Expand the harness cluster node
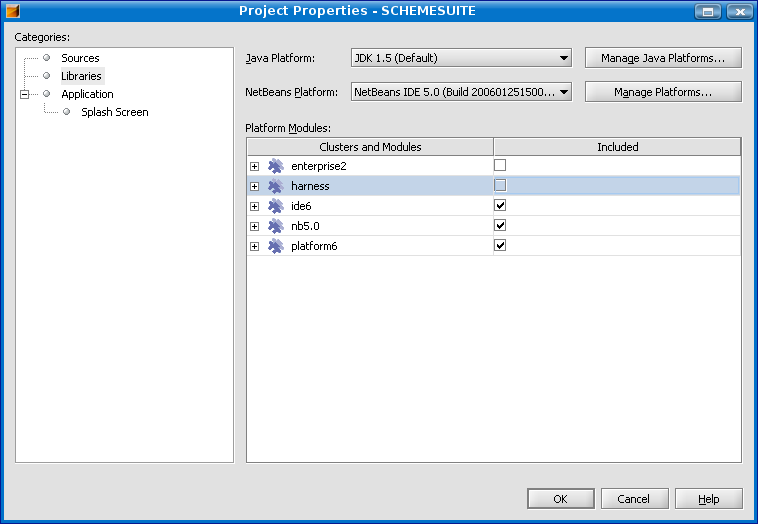The height and width of the screenshot is (524, 758). 254,187
